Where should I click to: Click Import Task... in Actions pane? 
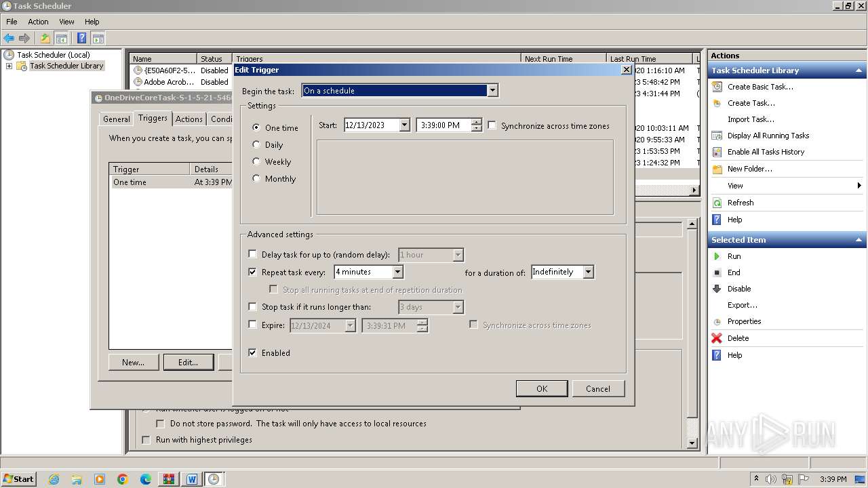click(x=751, y=119)
